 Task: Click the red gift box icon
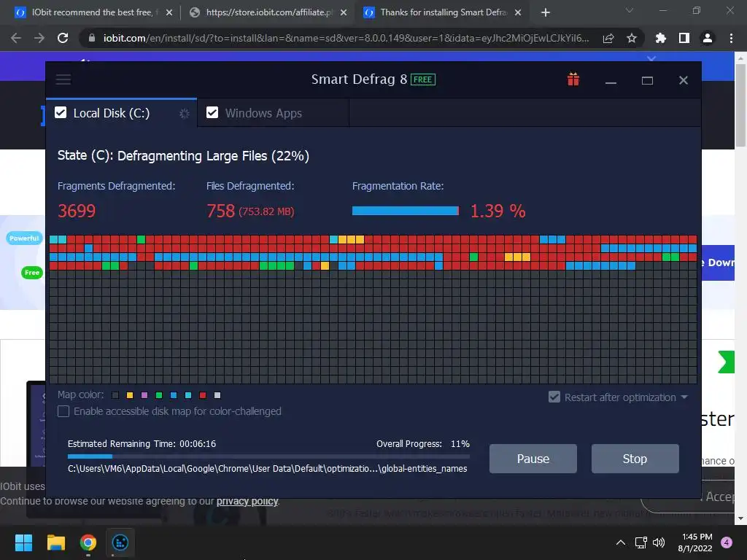[573, 79]
